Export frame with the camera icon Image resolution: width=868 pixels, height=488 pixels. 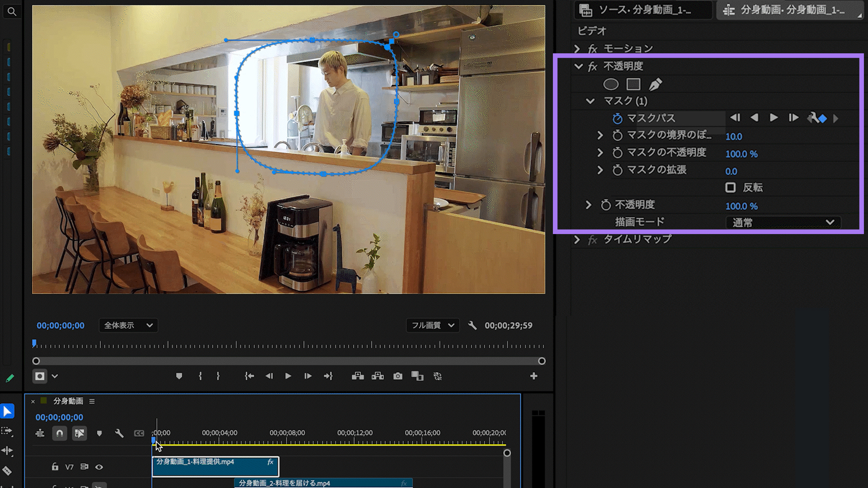tap(398, 376)
